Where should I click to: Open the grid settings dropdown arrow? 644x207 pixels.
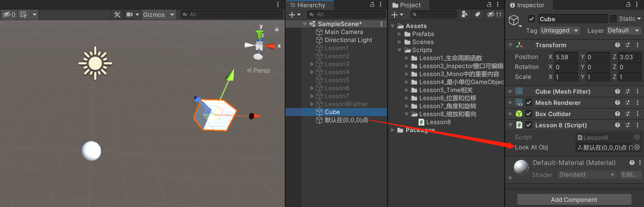(x=34, y=14)
